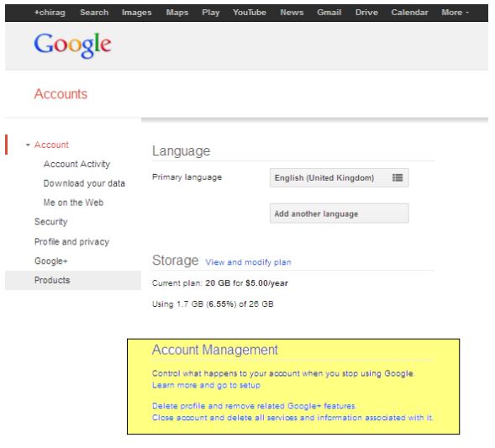Click the Control what happens to your account text
495x448 pixels.
coord(283,374)
